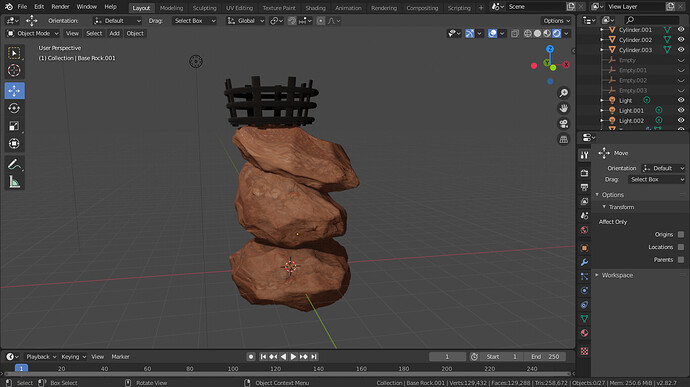Image resolution: width=690 pixels, height=387 pixels.
Task: Open the Add menu in viewport header
Action: [114, 33]
